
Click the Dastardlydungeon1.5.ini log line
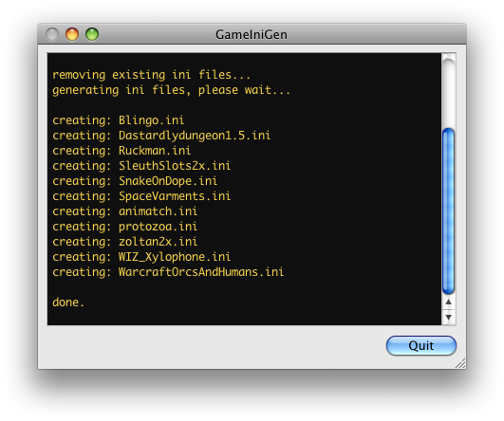161,136
